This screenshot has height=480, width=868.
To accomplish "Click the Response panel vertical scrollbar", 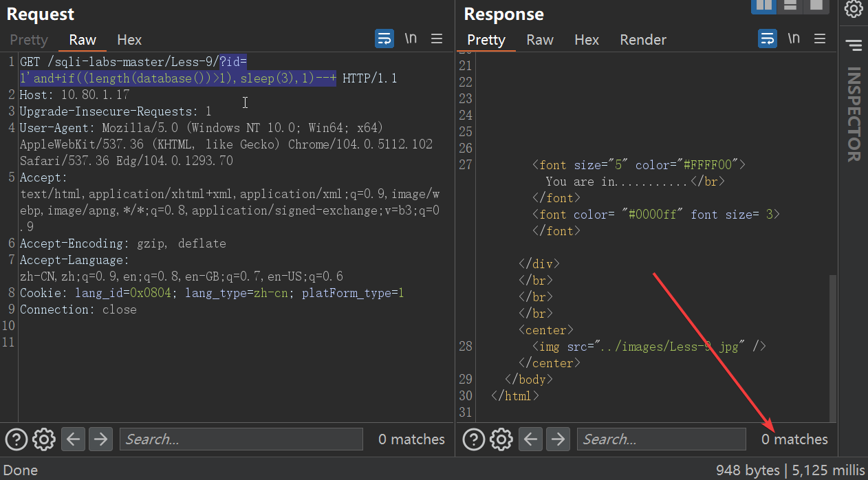I will (833, 348).
